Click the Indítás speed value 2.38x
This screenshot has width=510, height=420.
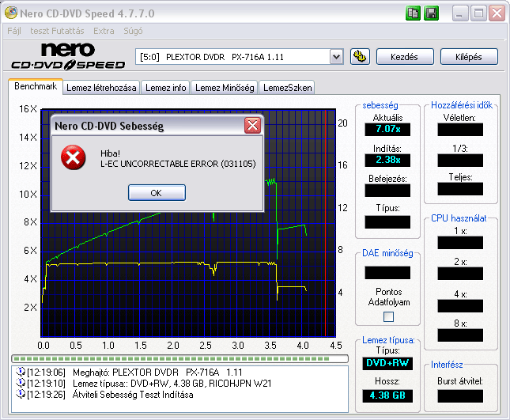[387, 160]
